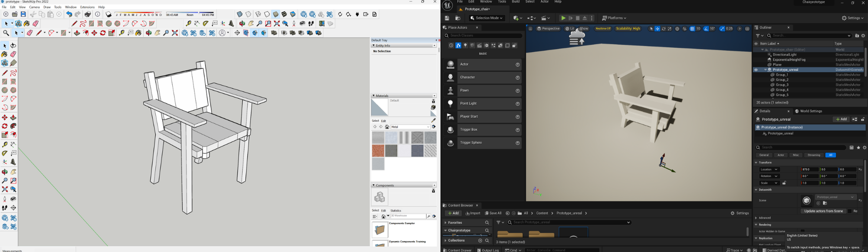Viewport: 868px width, 252px height.
Task: Select the Tape Measure tool in left palette
Action: (x=5, y=144)
